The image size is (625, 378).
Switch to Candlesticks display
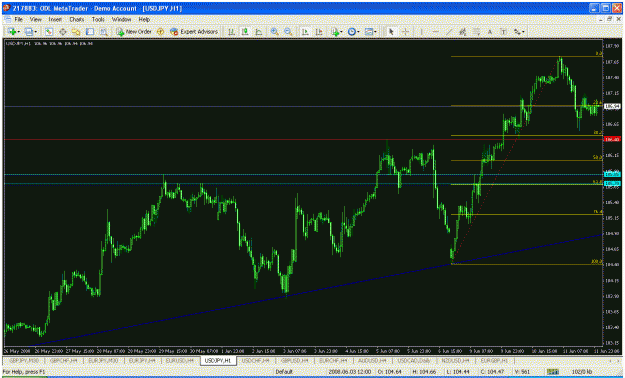pos(245,32)
